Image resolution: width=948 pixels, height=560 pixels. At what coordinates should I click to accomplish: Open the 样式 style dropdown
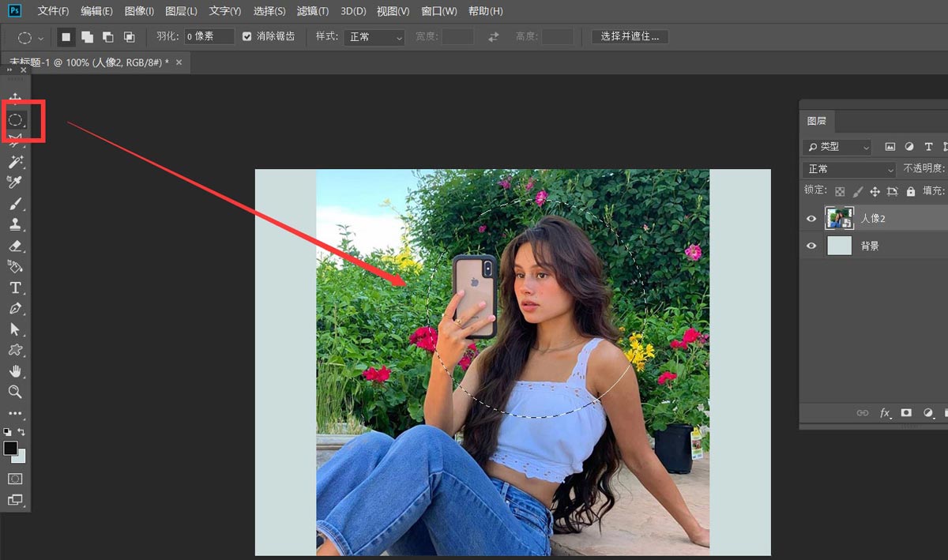(374, 37)
